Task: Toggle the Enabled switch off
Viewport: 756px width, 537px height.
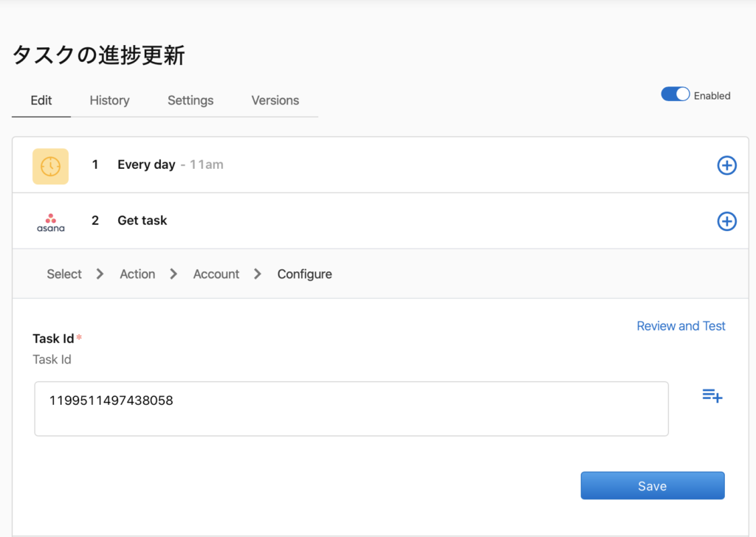Action: click(675, 94)
